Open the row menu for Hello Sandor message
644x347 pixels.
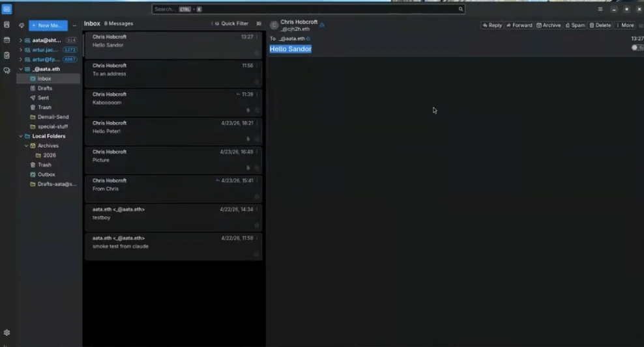(257, 37)
